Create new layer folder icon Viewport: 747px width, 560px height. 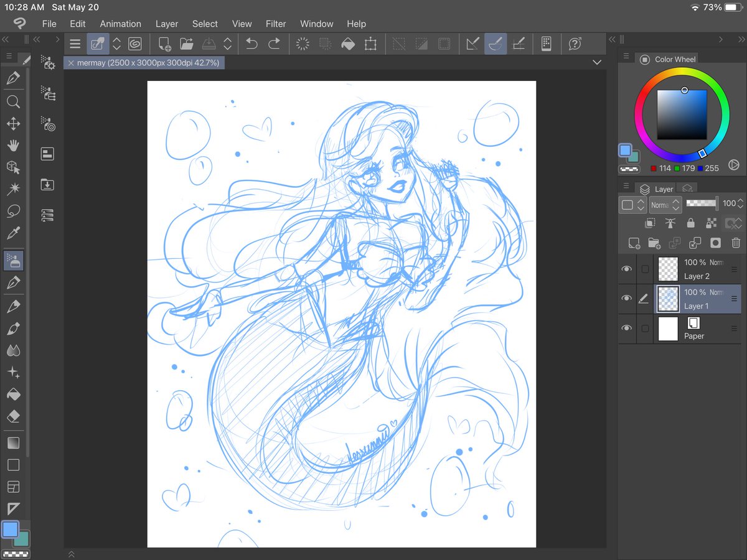click(x=654, y=243)
